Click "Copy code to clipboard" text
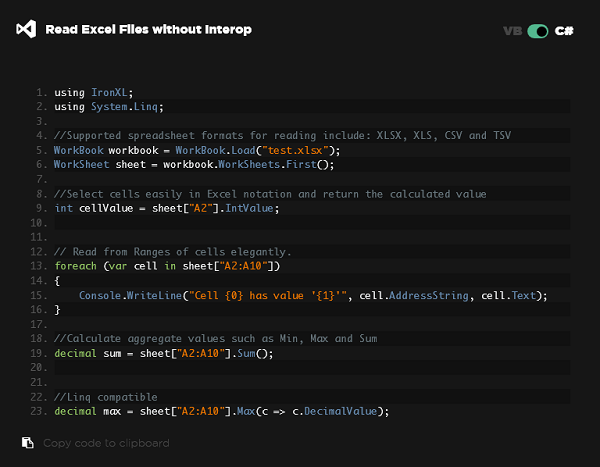The width and height of the screenshot is (600, 467). [106, 443]
